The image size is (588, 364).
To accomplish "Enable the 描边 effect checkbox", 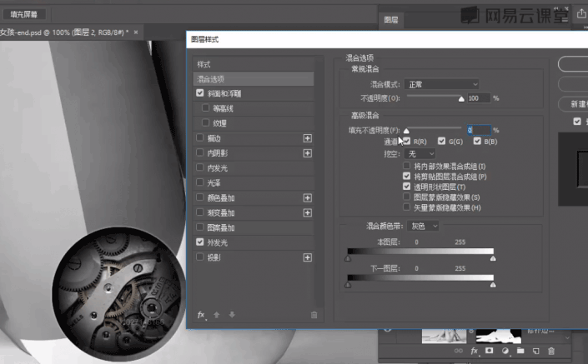I will 200,137.
